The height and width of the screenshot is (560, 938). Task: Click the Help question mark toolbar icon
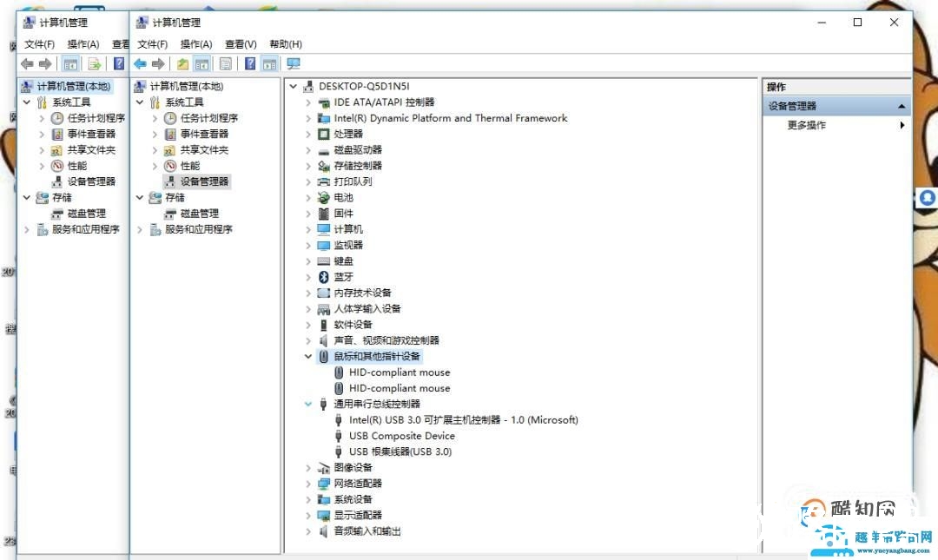point(251,63)
